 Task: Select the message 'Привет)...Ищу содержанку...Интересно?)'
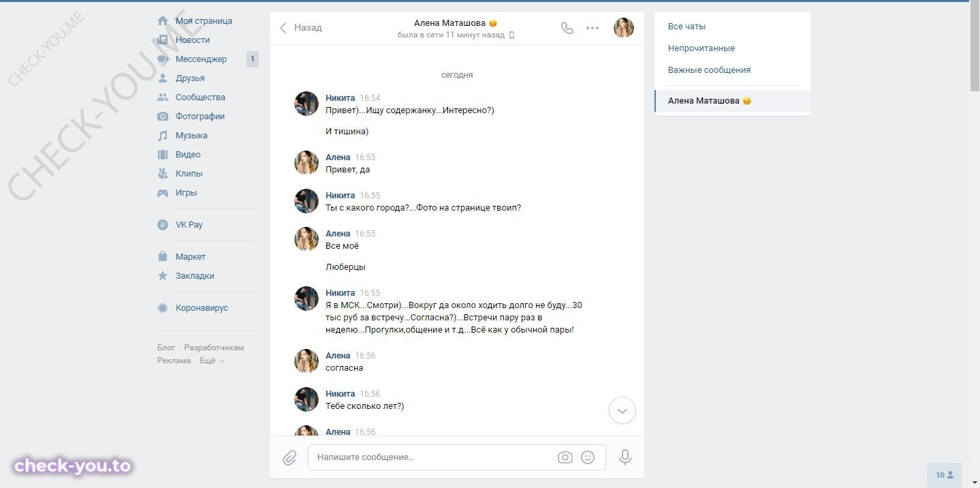(410, 110)
